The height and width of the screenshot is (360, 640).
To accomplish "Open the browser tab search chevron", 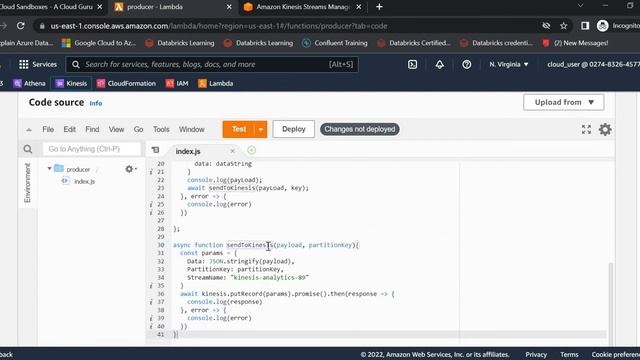I will 580,6.
